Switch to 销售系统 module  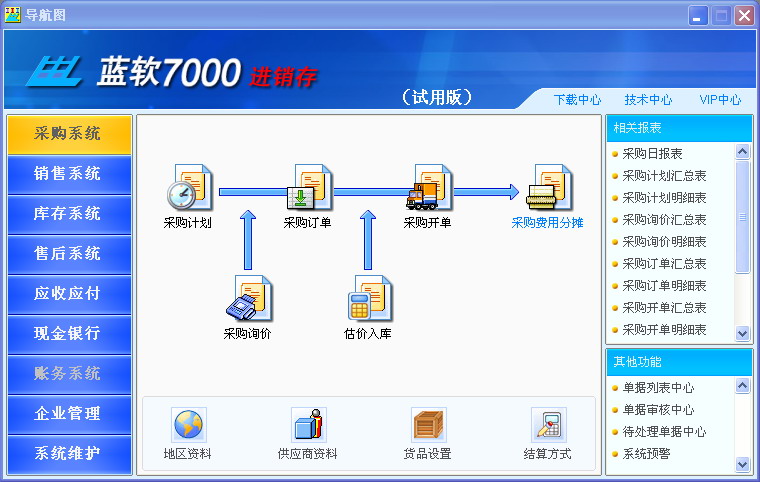[x=69, y=174]
